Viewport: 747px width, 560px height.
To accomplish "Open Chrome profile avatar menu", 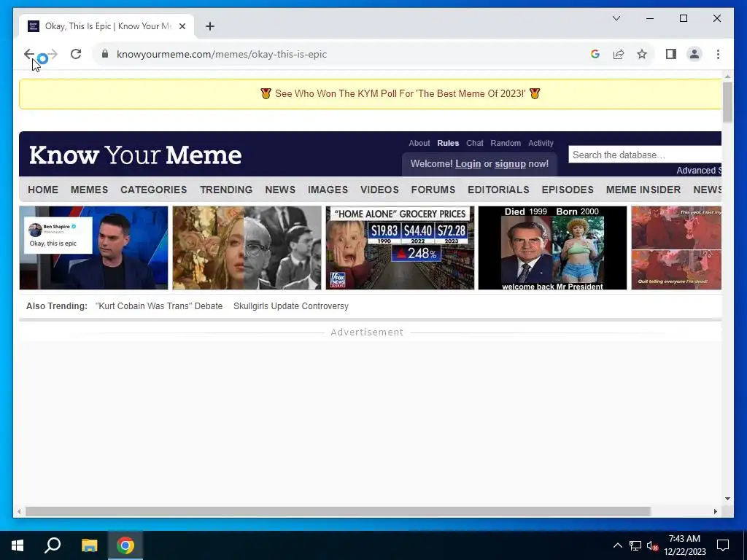I will pos(694,54).
